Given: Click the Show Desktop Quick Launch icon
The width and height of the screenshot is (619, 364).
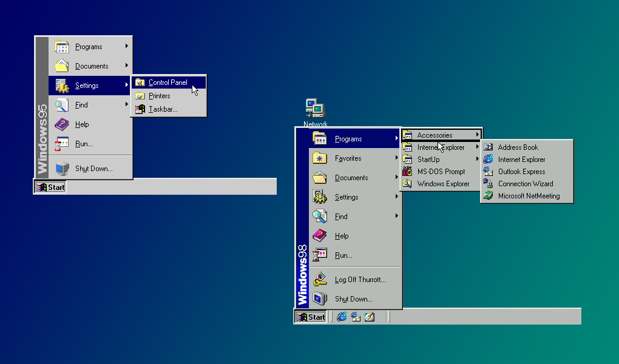Looking at the screenshot, I should click(x=369, y=316).
